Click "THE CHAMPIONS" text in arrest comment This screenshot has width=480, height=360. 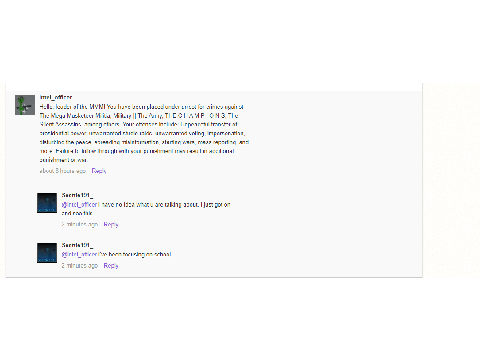pyautogui.click(x=195, y=116)
